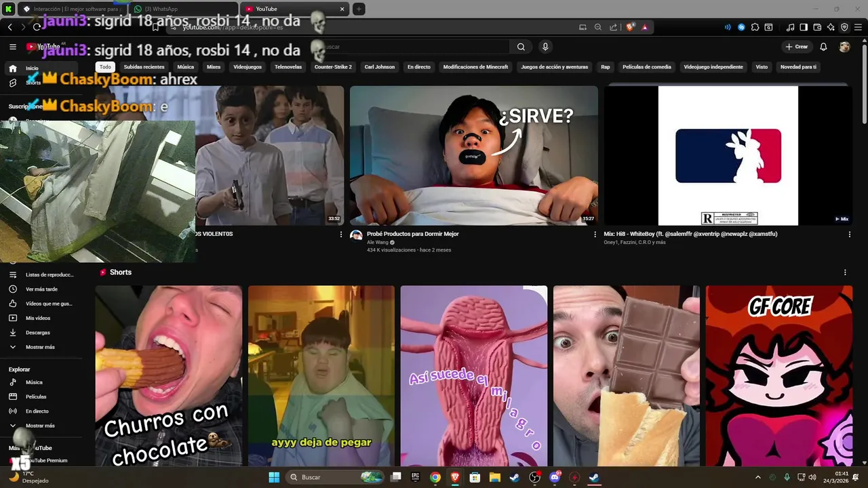Image resolution: width=868 pixels, height=488 pixels.
Task: Open the Mix Hi8 WhiteBoy thumbnail
Action: pos(728,155)
